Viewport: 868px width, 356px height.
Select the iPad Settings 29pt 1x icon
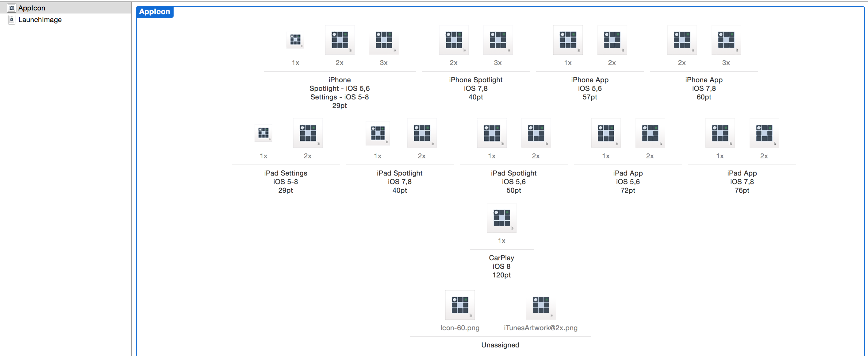pos(263,133)
